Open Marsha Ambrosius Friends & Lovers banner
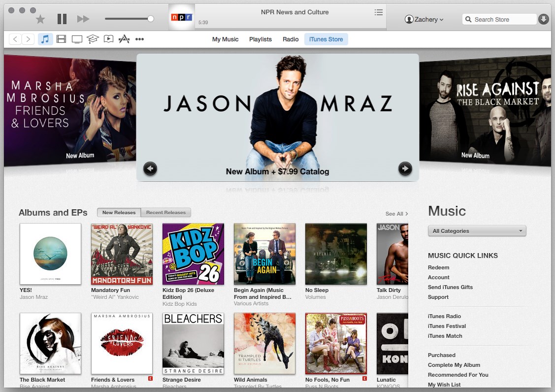Image resolution: width=555 pixels, height=392 pixels. (70, 110)
